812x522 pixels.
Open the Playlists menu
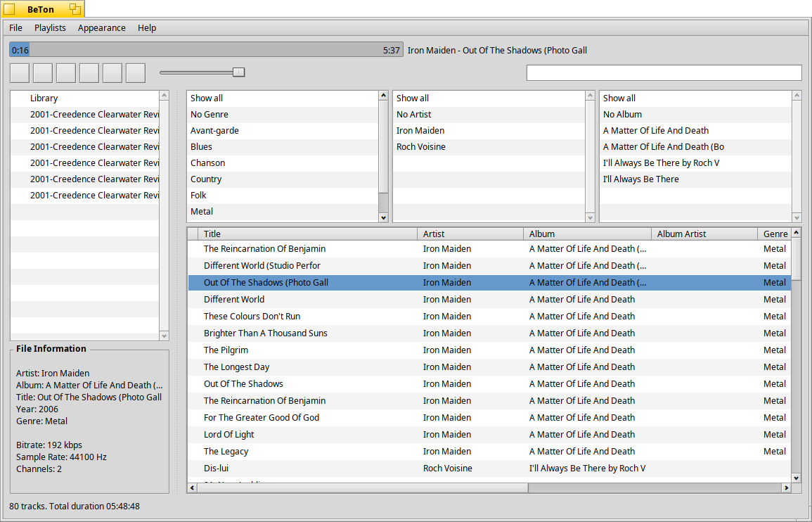coord(50,28)
